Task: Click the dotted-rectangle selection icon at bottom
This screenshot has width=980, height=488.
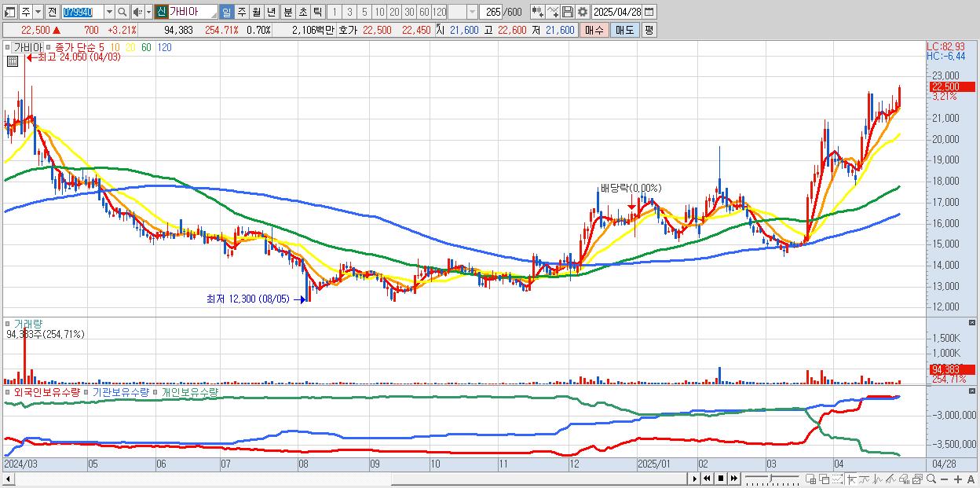Action: pos(837,479)
